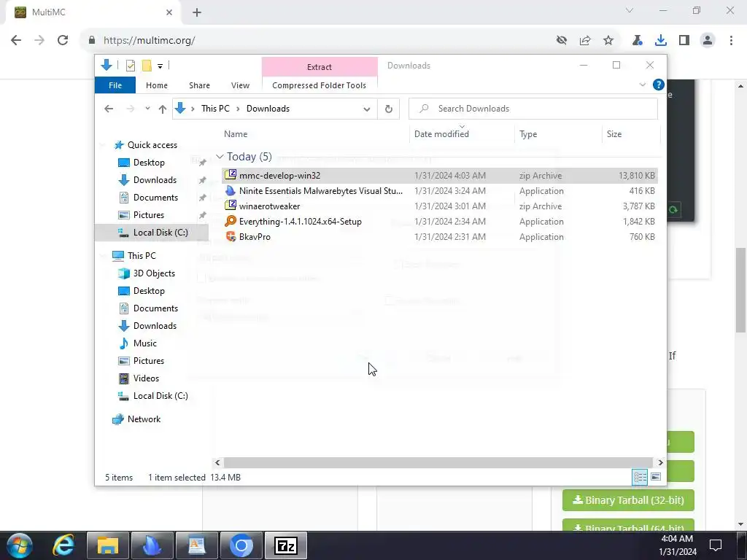Image resolution: width=747 pixels, height=560 pixels.
Task: Open a new Chrome tab
Action: (x=197, y=12)
